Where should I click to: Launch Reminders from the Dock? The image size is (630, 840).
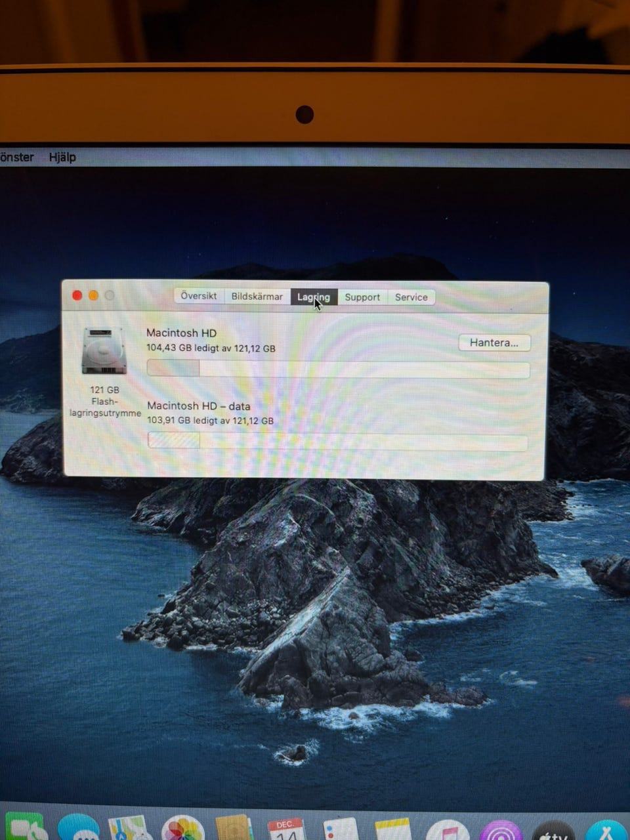pyautogui.click(x=340, y=828)
